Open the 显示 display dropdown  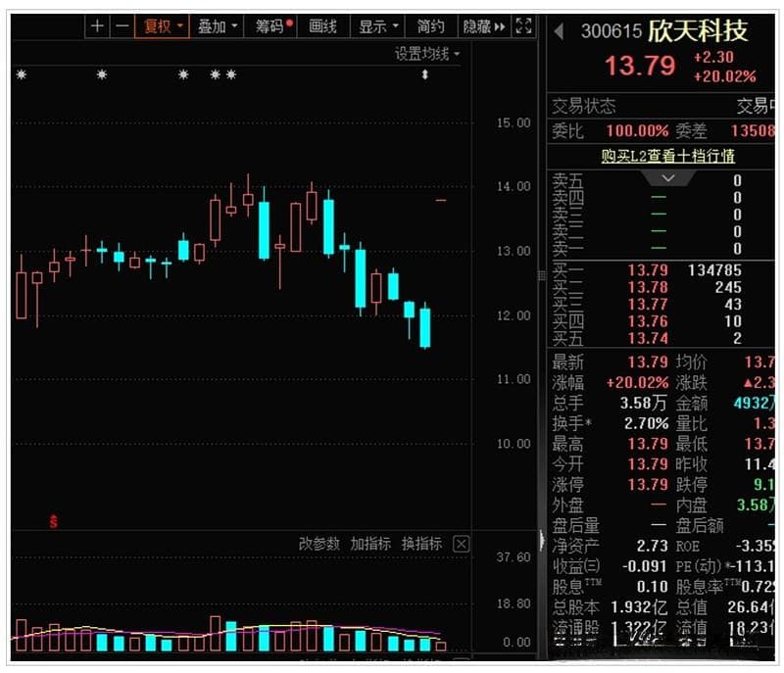[x=377, y=26]
